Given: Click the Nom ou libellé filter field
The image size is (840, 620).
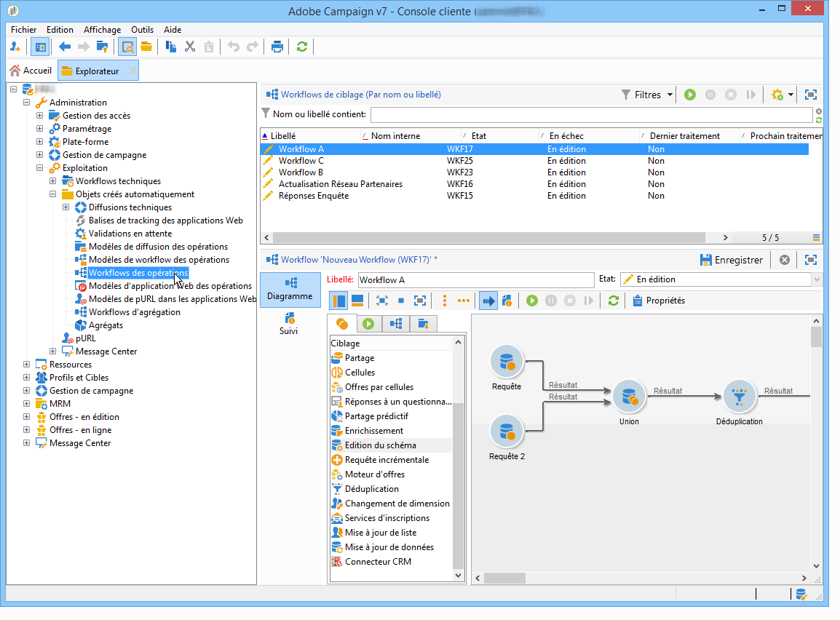Looking at the screenshot, I should click(590, 115).
